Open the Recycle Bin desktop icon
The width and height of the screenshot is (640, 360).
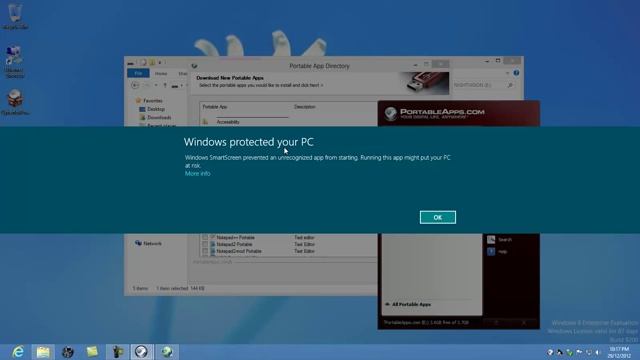15,16
